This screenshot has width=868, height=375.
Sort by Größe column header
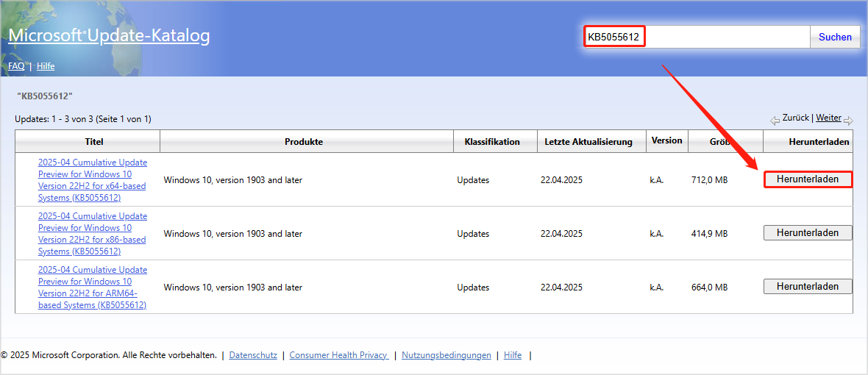[x=726, y=142]
